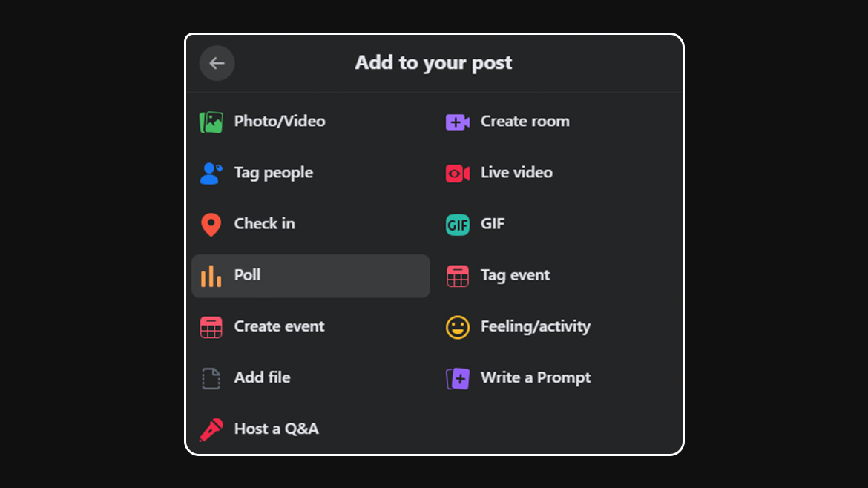Click the blue Tag people icon
This screenshot has height=488, width=868.
click(211, 174)
